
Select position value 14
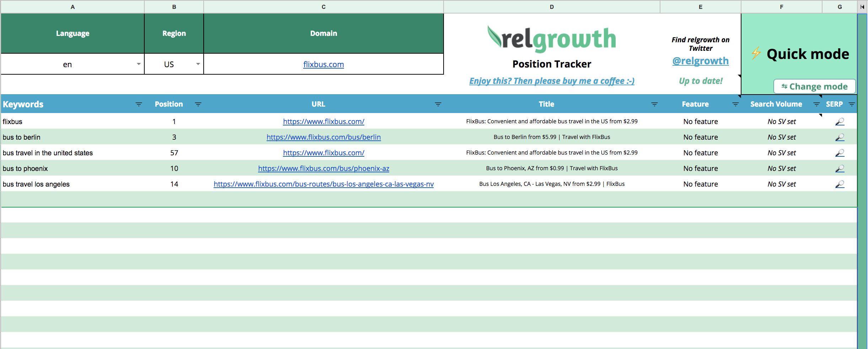174,184
